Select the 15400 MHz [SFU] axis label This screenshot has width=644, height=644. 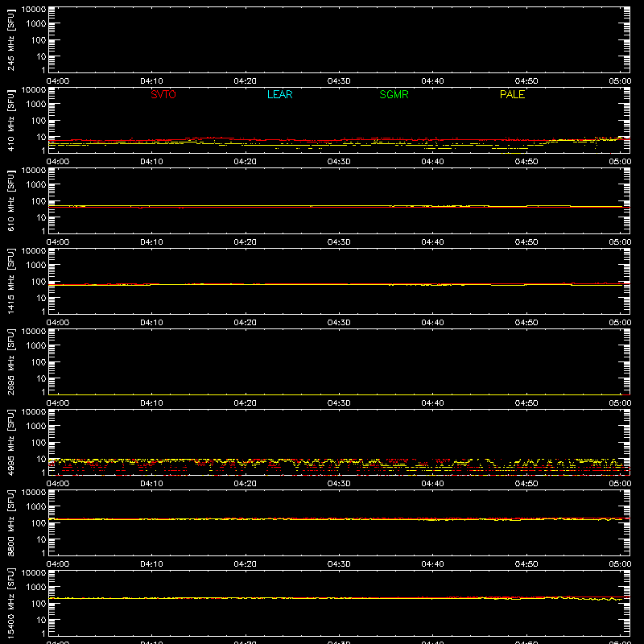pyautogui.click(x=10, y=603)
